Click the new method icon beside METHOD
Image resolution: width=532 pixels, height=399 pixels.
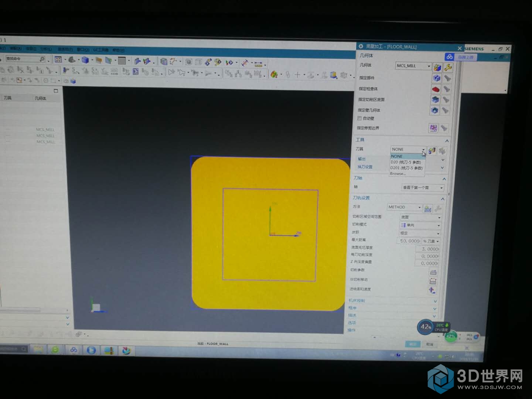(428, 209)
